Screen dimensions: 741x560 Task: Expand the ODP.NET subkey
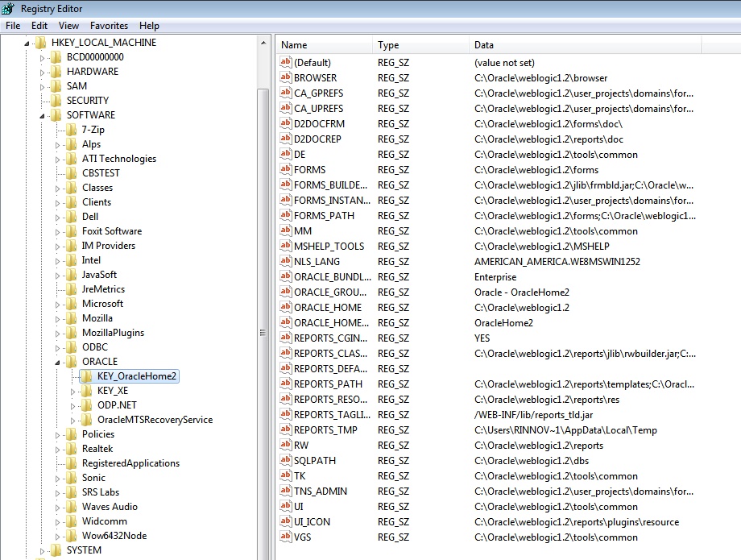tap(72, 406)
